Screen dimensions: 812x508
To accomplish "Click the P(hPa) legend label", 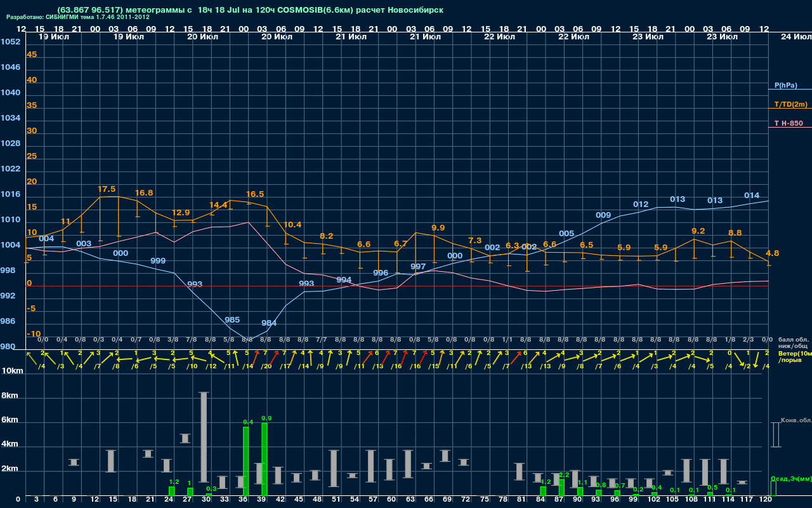I will point(785,85).
